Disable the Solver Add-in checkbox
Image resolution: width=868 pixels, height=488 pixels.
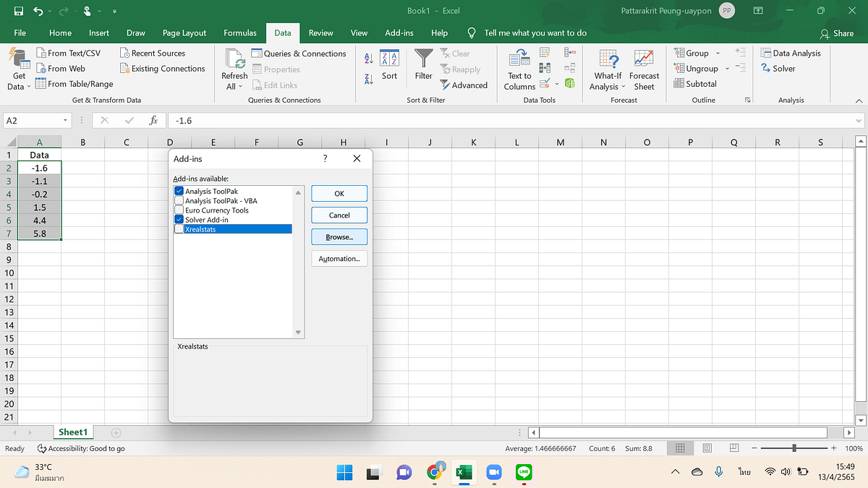tap(179, 219)
